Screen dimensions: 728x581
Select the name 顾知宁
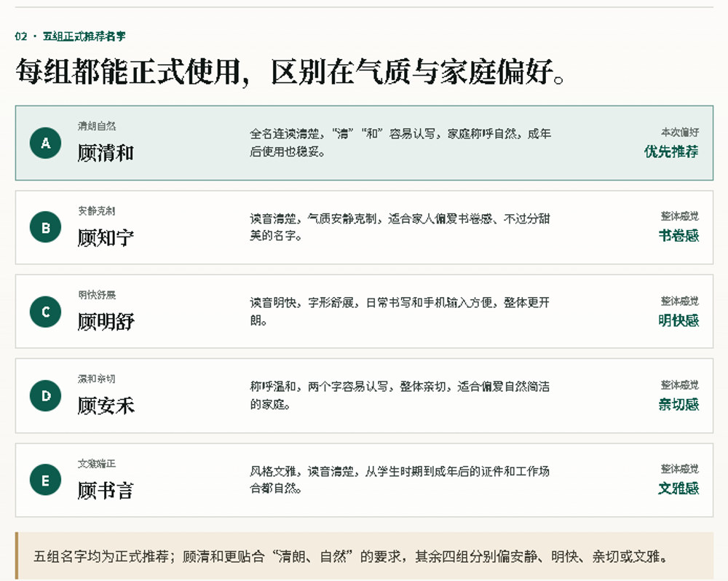pyautogui.click(x=106, y=238)
